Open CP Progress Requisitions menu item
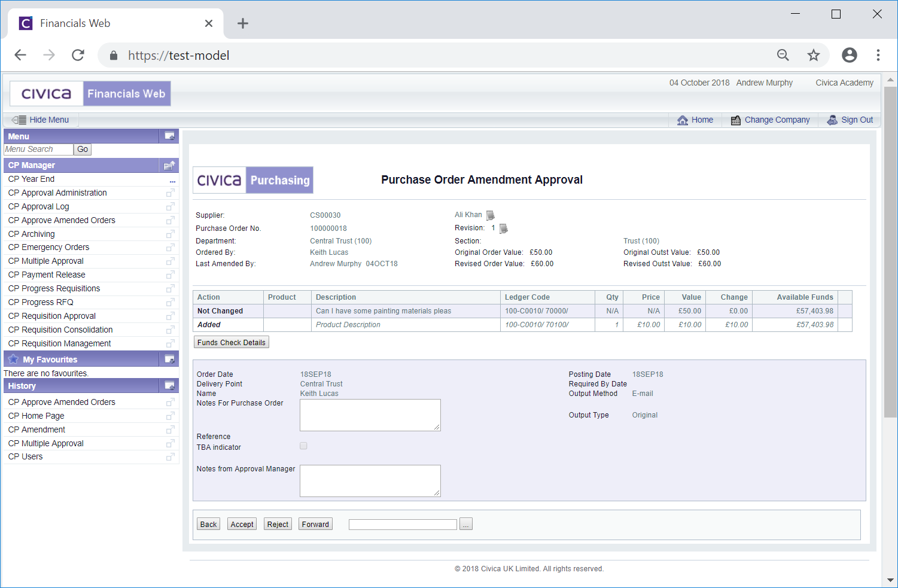This screenshot has height=588, width=898. [54, 289]
